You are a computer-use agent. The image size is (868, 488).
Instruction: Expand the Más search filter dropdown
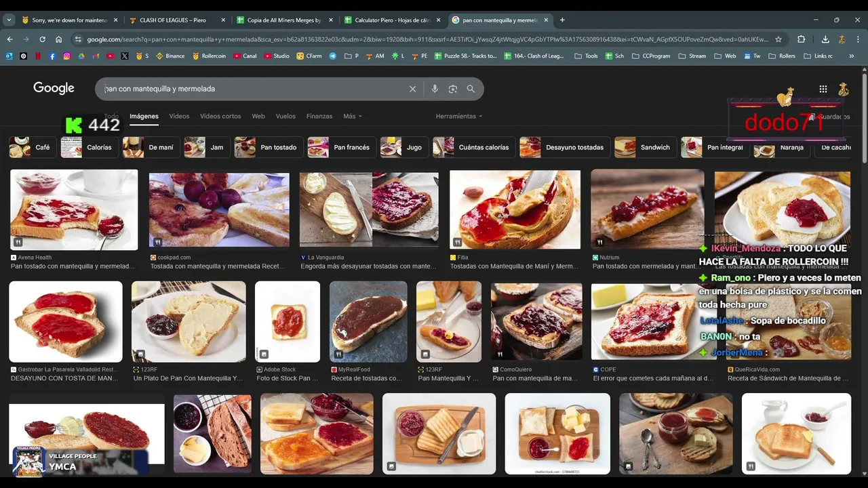(x=353, y=116)
